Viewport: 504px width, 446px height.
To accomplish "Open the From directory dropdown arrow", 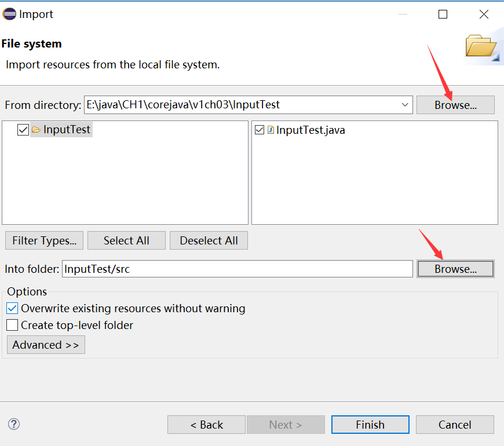I will click(x=405, y=105).
